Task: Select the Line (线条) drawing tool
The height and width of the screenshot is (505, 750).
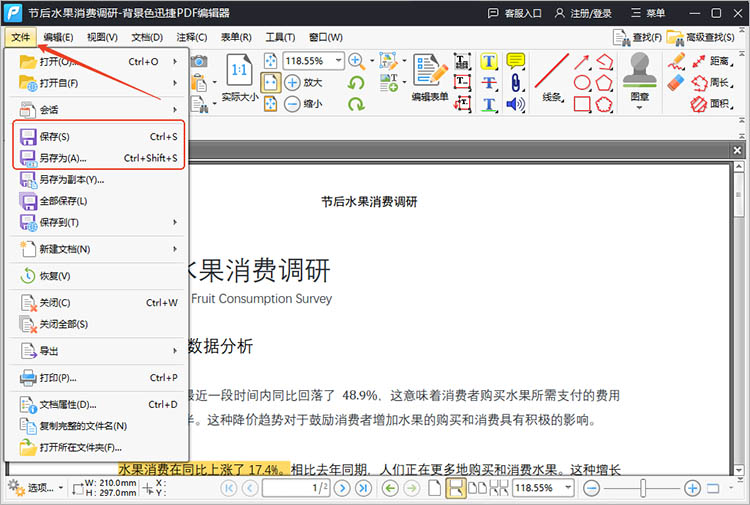Action: pyautogui.click(x=551, y=72)
